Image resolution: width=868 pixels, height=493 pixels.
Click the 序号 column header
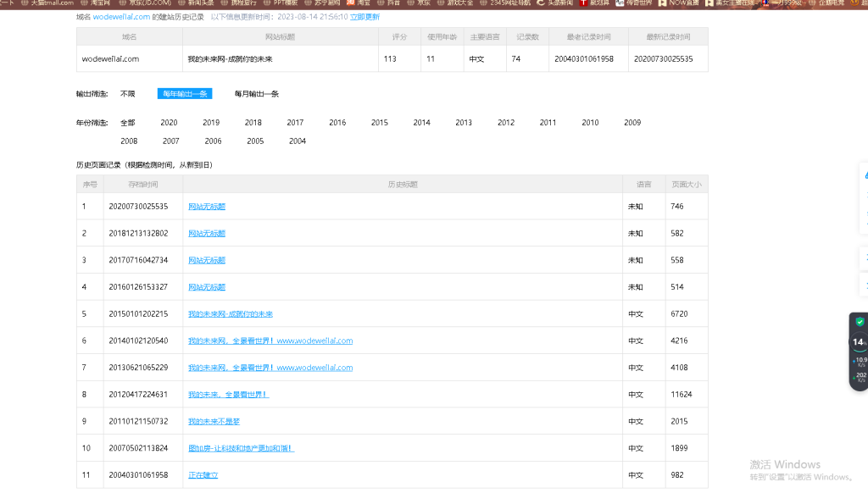coord(90,185)
